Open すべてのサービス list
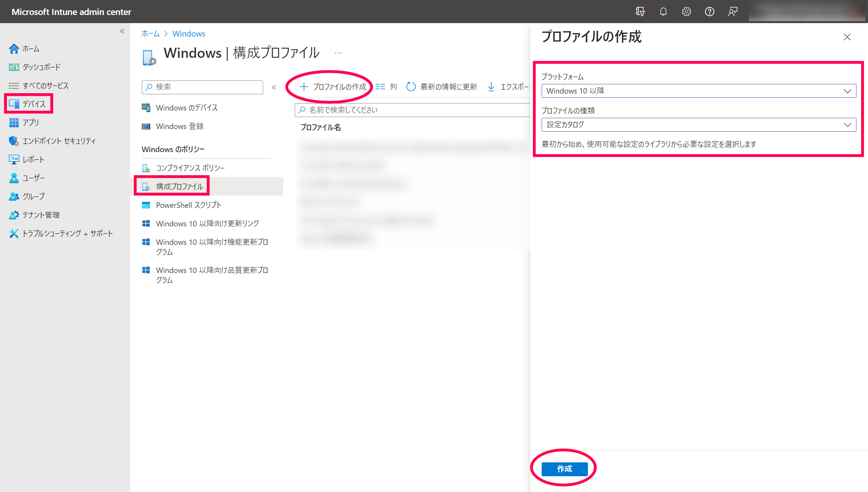Image resolution: width=868 pixels, height=492 pixels. click(39, 85)
